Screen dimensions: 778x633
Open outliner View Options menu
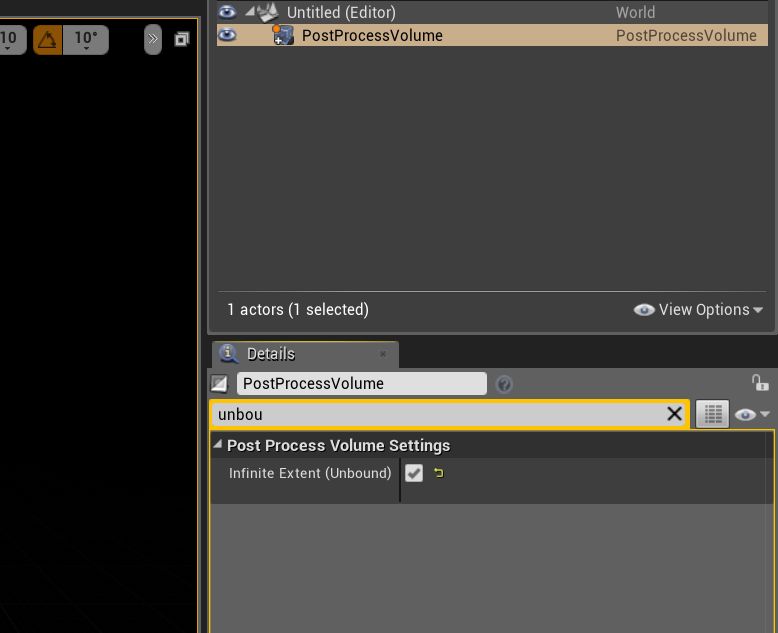click(698, 310)
